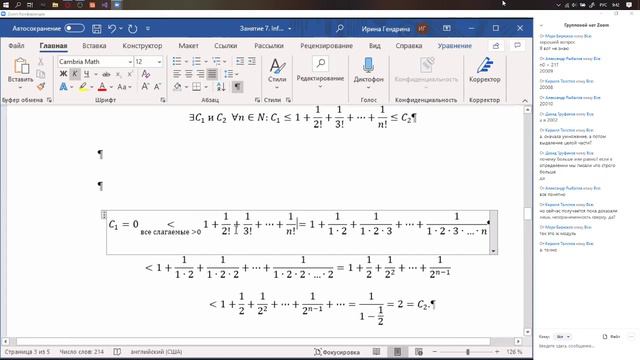Select the Format Painter brush
The image size is (640, 360).
[x=40, y=87]
